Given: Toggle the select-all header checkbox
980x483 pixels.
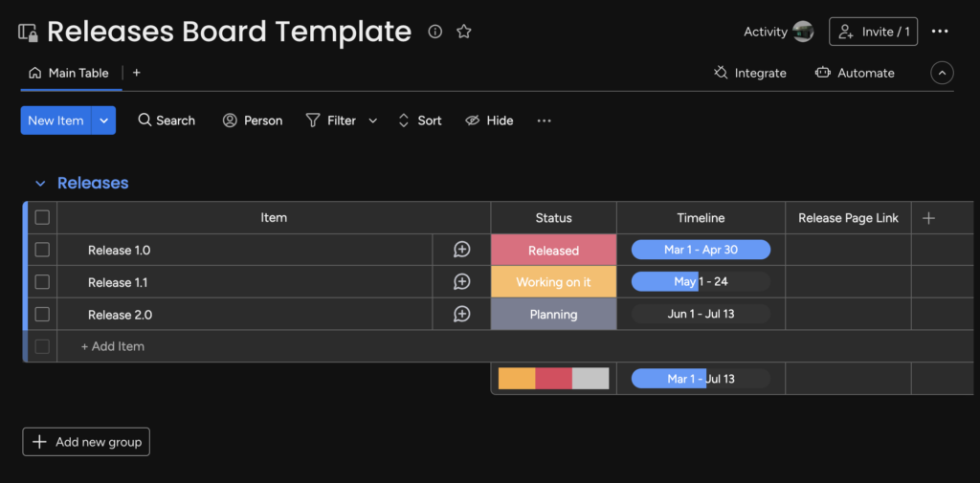Looking at the screenshot, I should pos(42,217).
